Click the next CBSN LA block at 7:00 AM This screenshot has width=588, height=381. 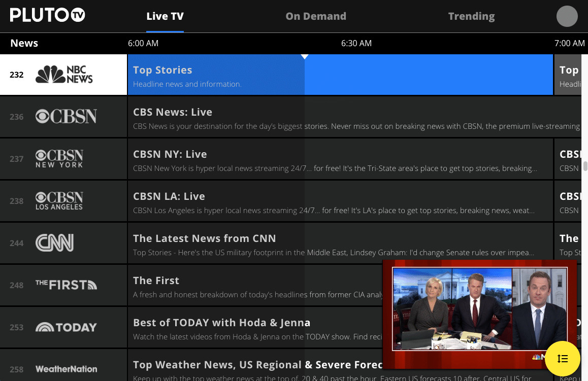tap(568, 201)
